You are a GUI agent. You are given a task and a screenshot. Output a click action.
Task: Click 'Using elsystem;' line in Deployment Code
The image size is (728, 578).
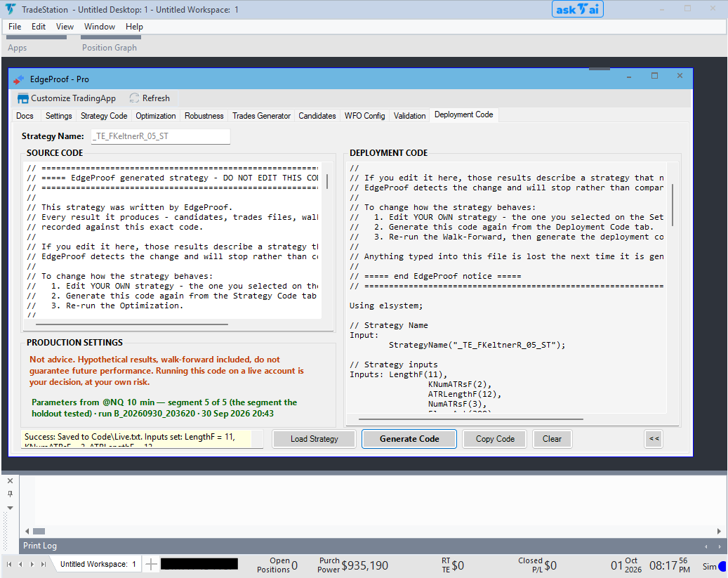pyautogui.click(x=386, y=306)
